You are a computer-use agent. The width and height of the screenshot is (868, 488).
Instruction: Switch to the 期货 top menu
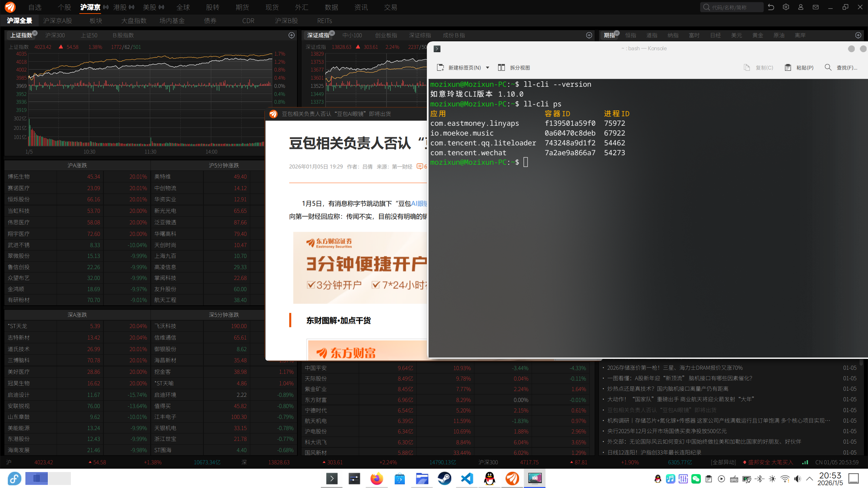[242, 7]
